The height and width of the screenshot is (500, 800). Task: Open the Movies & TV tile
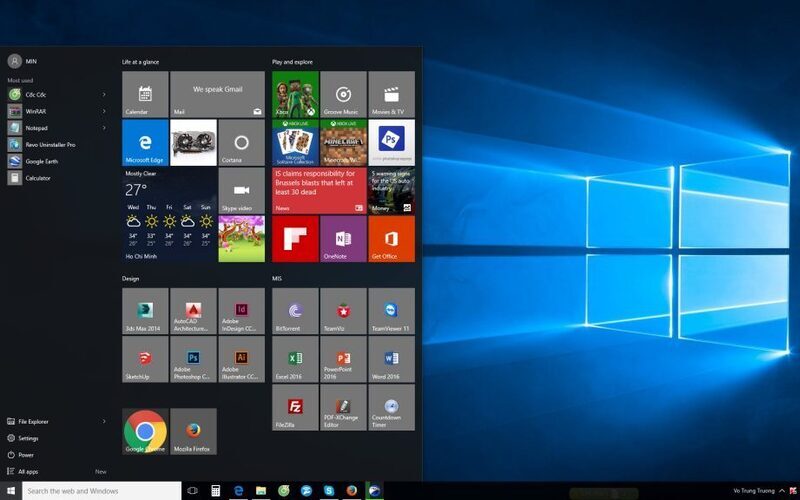click(x=391, y=94)
